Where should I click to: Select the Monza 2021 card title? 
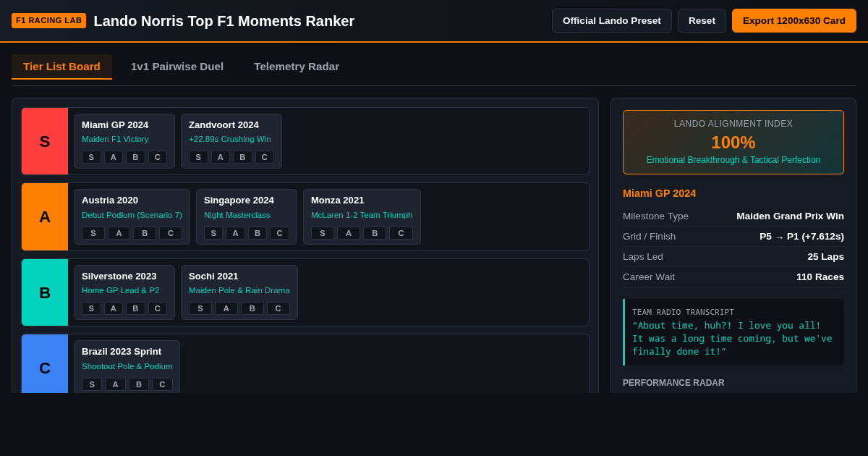tap(338, 200)
